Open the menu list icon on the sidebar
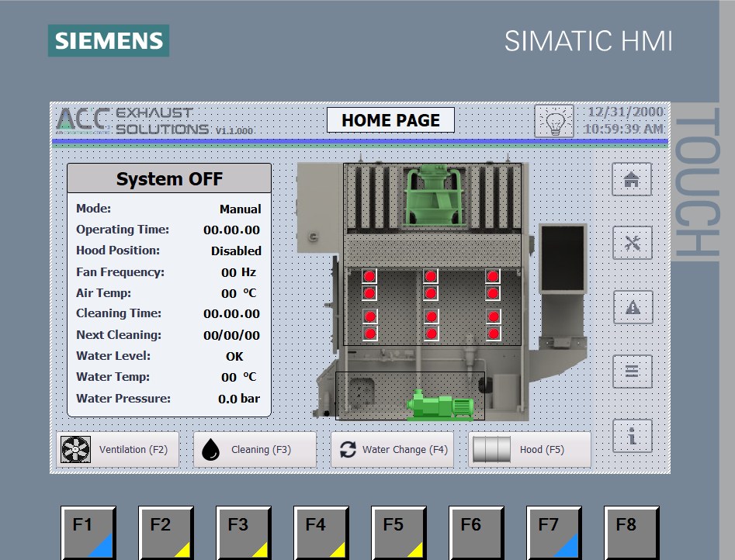Viewport: 735px width, 560px height. pos(633,372)
